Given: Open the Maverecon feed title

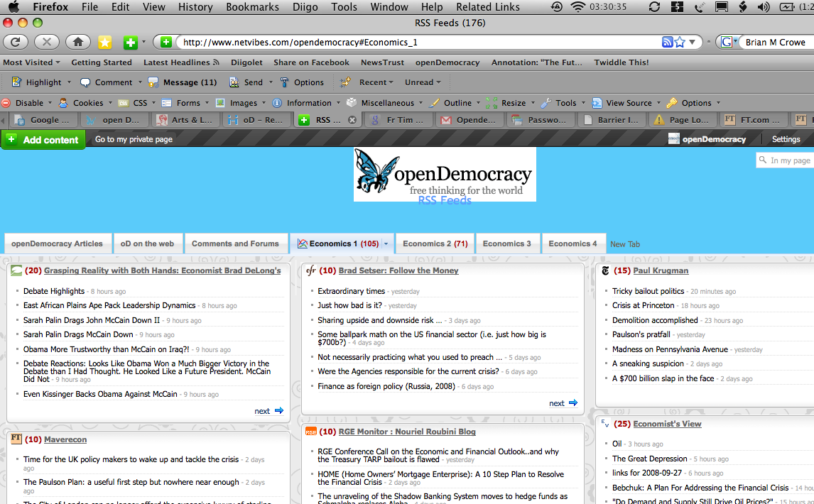Looking at the screenshot, I should pos(65,439).
